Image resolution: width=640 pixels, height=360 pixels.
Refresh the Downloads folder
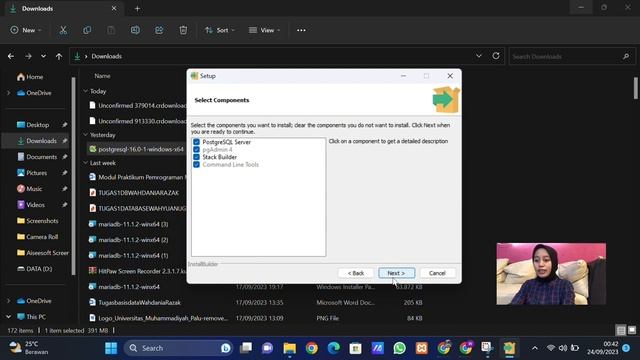click(496, 56)
